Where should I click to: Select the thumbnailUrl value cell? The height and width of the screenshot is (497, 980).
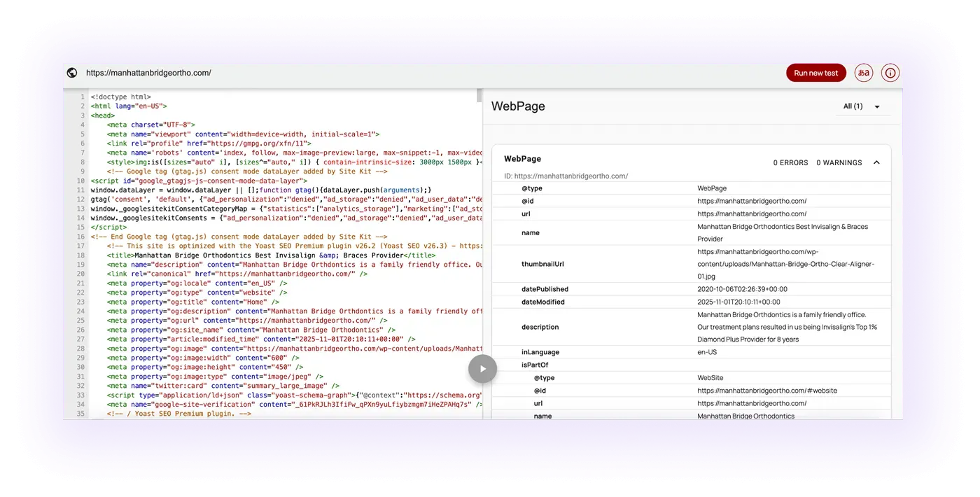[x=786, y=264]
